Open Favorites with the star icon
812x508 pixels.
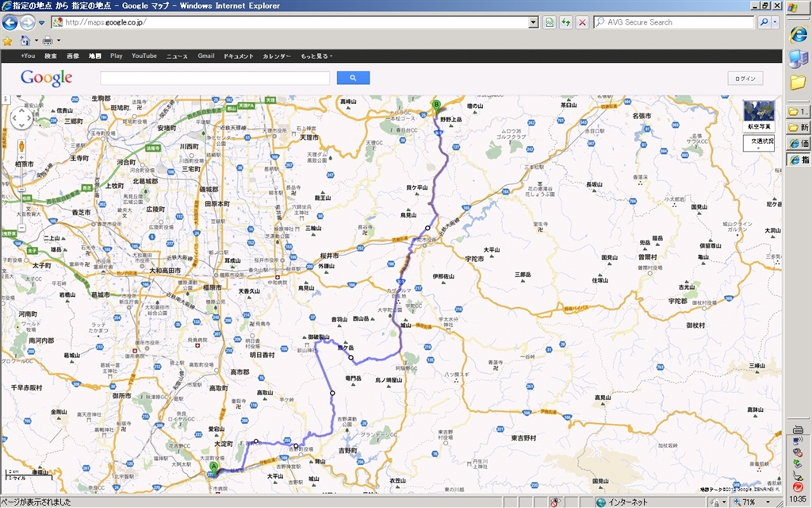point(7,40)
